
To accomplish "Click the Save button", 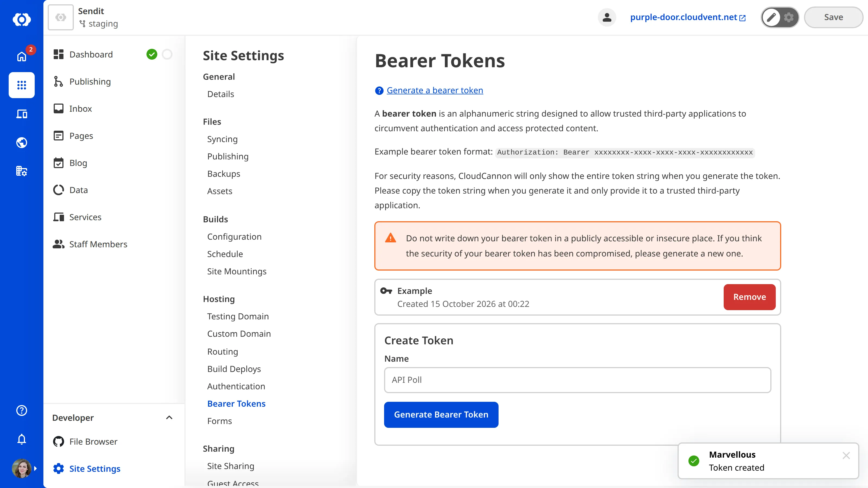I will click(x=833, y=17).
